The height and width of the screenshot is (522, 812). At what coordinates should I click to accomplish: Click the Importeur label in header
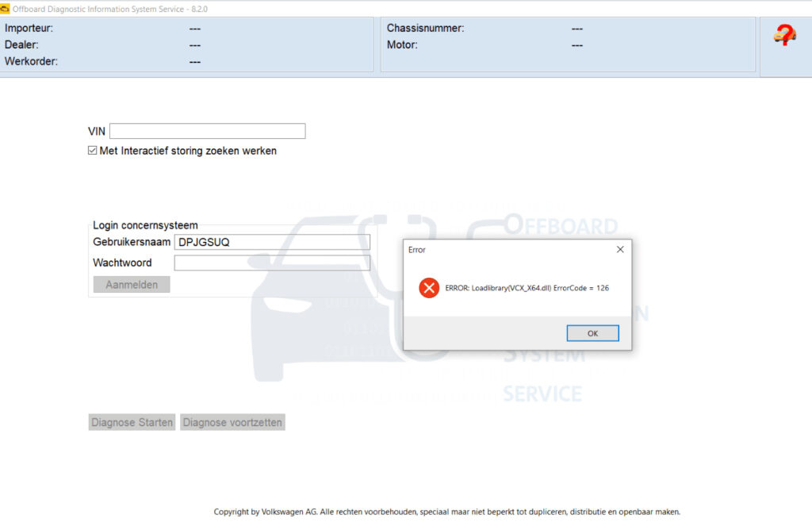click(x=29, y=29)
